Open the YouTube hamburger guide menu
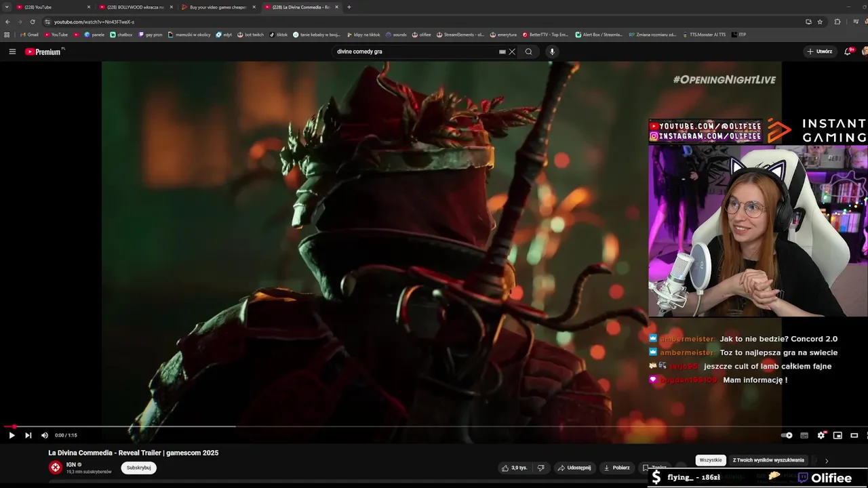 [x=12, y=52]
